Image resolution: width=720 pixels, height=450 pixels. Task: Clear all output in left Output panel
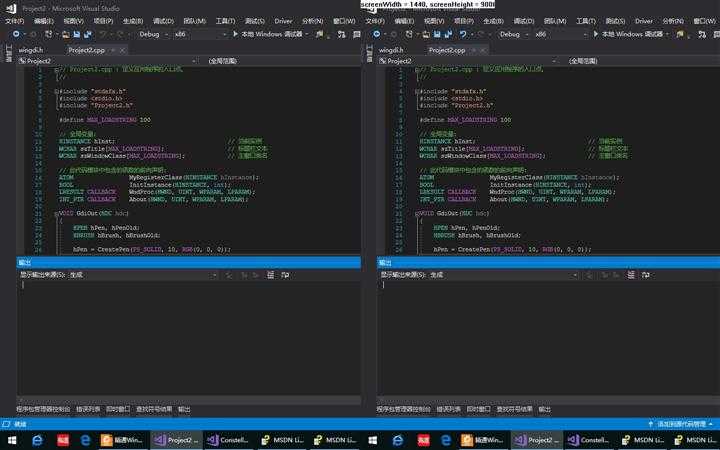270,275
